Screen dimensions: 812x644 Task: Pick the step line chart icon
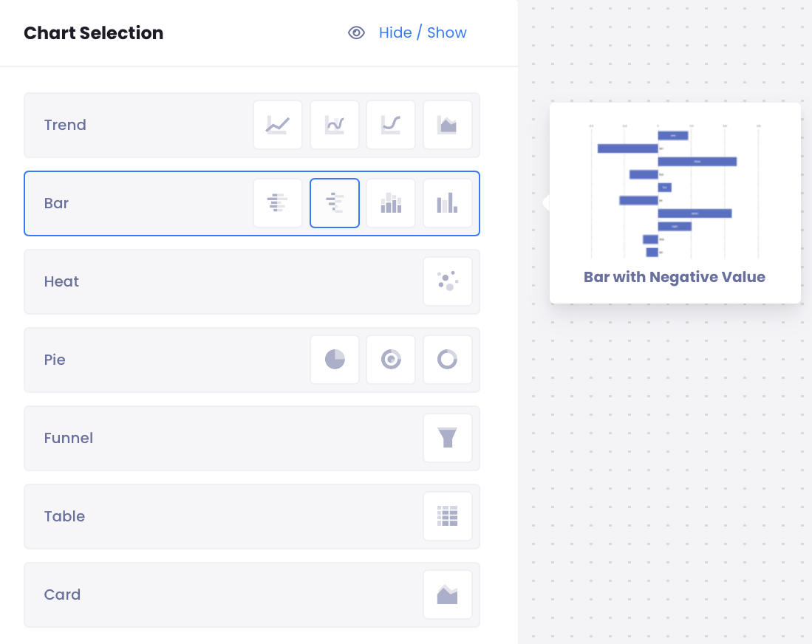click(x=391, y=125)
